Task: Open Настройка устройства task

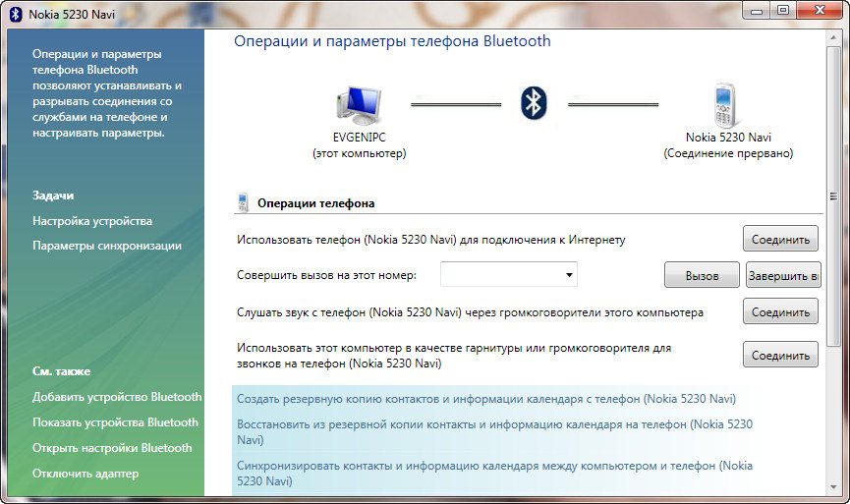Action: (x=92, y=221)
